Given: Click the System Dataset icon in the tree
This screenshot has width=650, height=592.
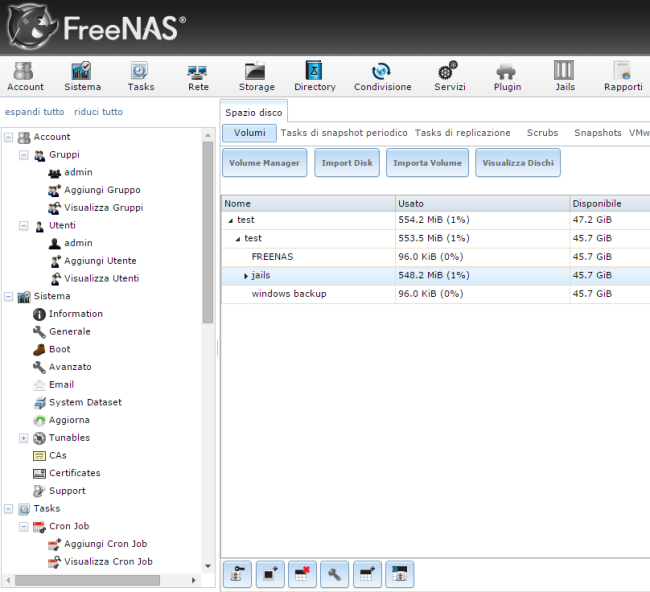Looking at the screenshot, I should [x=39, y=403].
